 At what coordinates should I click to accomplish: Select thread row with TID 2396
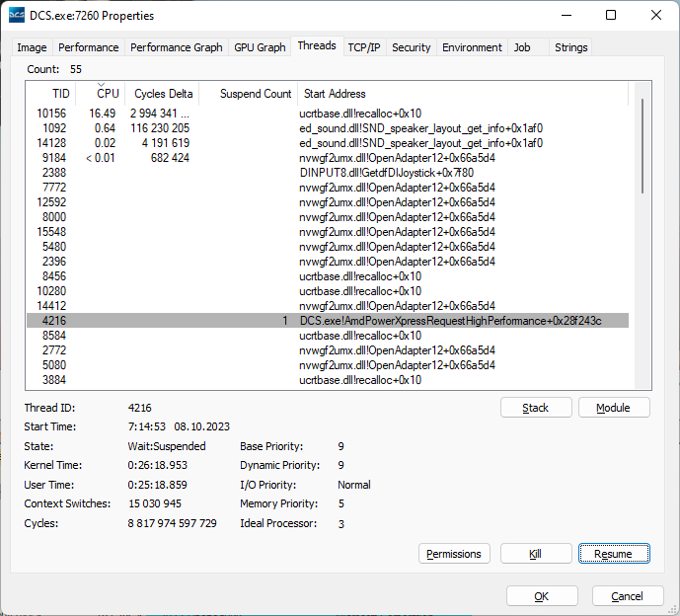coord(328,262)
